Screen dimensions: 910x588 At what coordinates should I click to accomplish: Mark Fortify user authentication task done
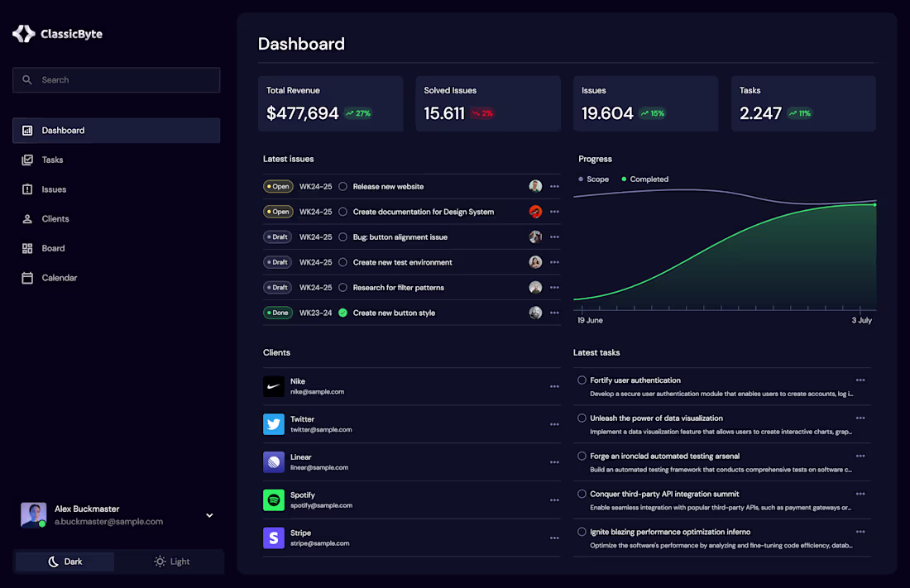point(582,380)
